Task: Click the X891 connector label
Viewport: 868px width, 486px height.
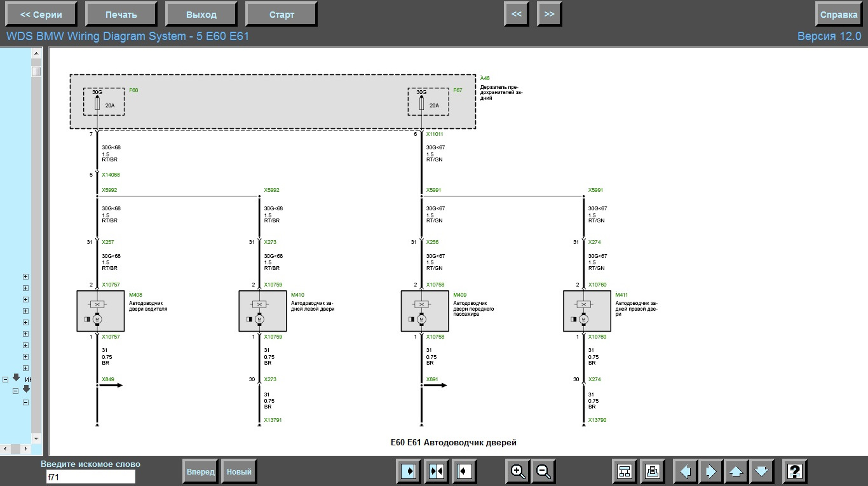Action: (432, 379)
